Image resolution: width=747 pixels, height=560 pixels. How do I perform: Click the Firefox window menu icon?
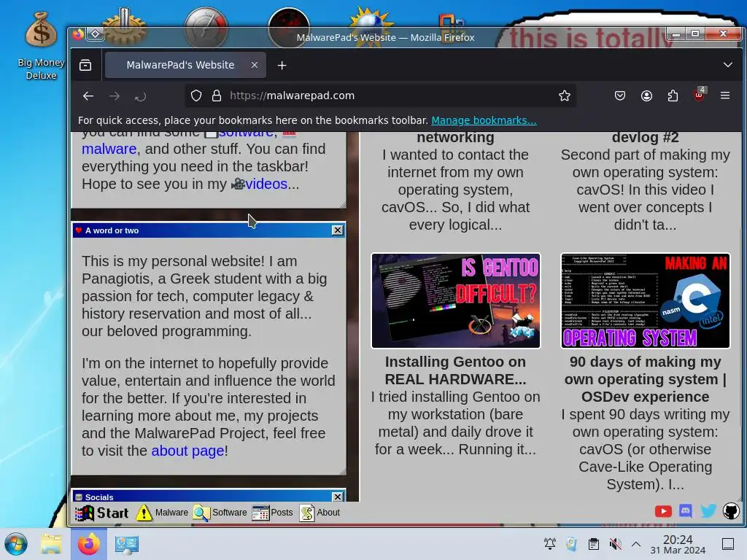[x=78, y=34]
